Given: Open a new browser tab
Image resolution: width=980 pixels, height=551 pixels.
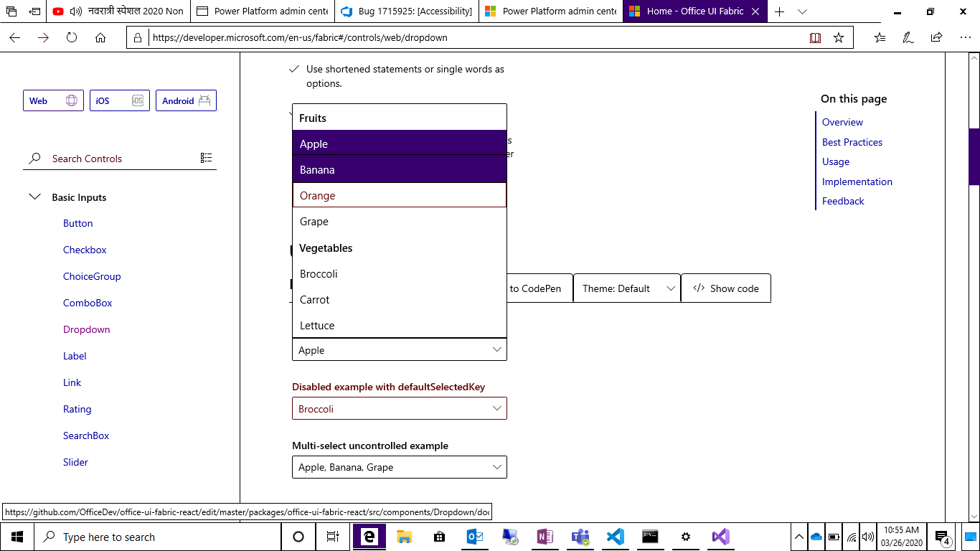Looking at the screenshot, I should [780, 11].
